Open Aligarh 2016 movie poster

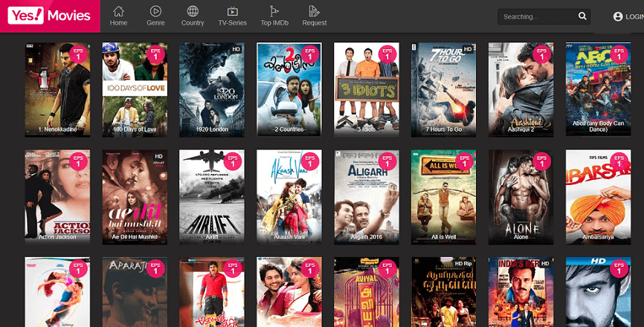(367, 197)
